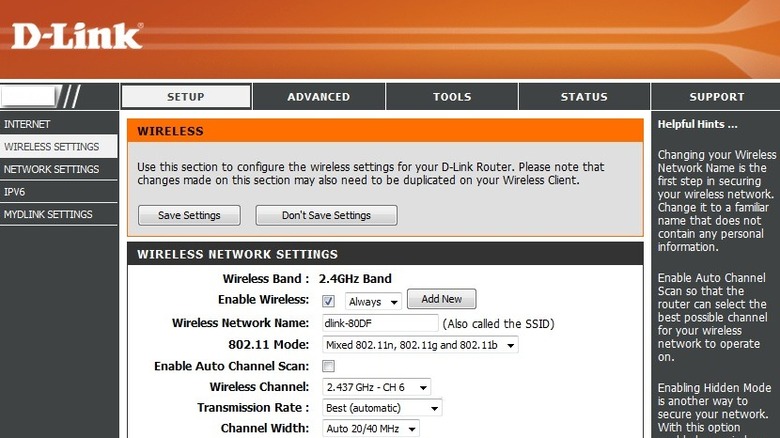
Task: Open the Transmission Rate dropdown
Action: 382,408
